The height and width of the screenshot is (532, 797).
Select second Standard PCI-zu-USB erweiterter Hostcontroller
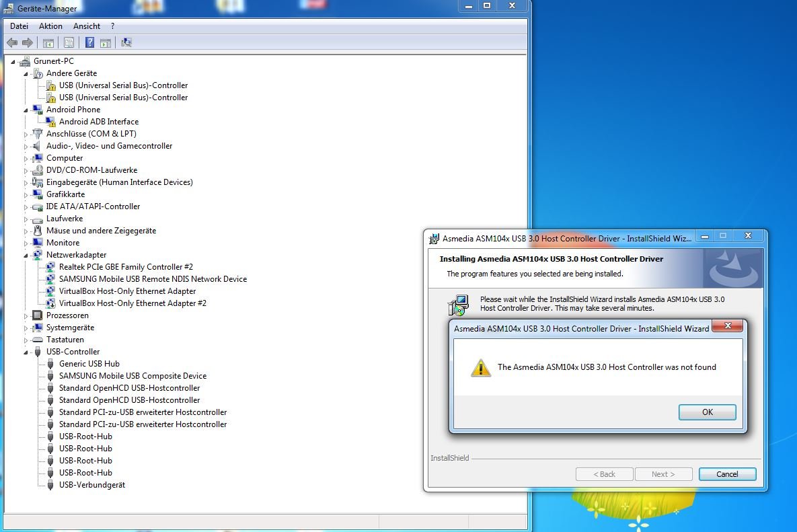(x=143, y=424)
